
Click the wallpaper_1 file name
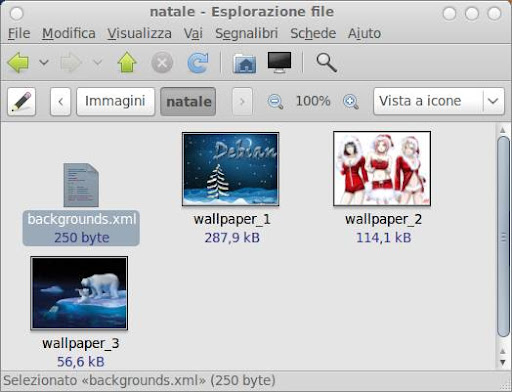tap(232, 219)
